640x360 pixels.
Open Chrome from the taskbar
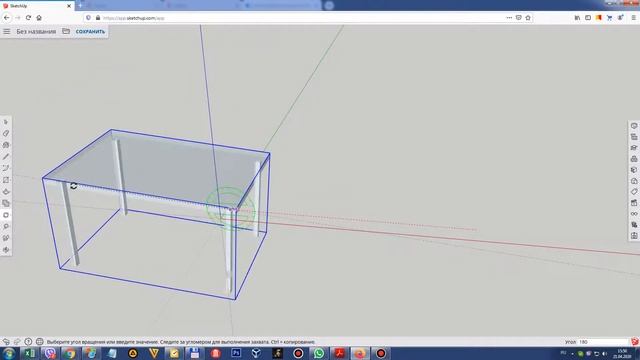tap(71, 353)
